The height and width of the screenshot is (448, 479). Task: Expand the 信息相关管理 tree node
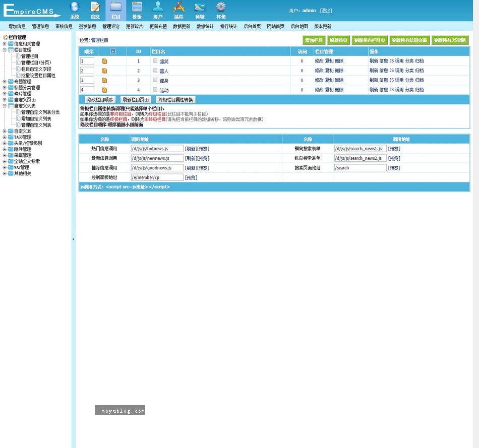tap(5, 44)
